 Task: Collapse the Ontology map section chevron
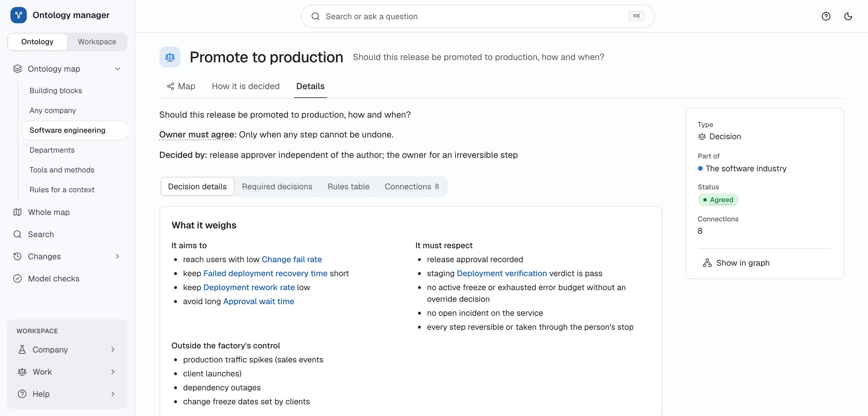[118, 69]
